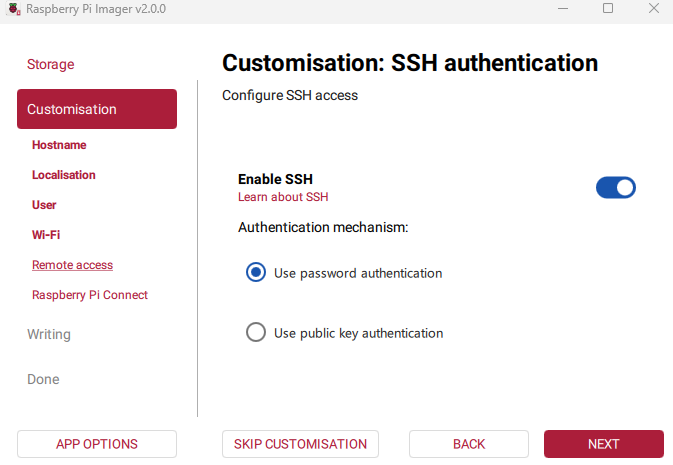The width and height of the screenshot is (673, 465).
Task: Select the Remote access sidebar link
Action: tap(72, 265)
